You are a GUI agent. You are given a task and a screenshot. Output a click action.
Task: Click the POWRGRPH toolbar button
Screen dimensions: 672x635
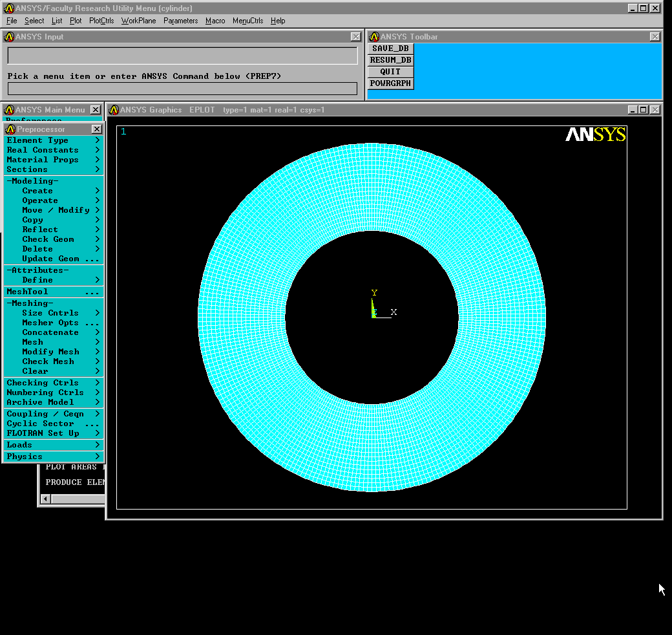(390, 83)
